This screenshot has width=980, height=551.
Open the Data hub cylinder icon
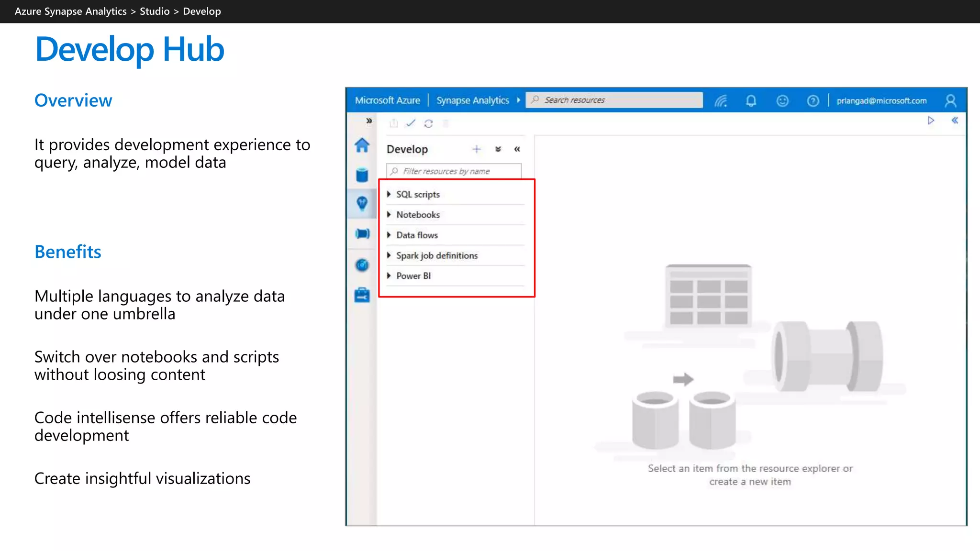click(x=362, y=175)
